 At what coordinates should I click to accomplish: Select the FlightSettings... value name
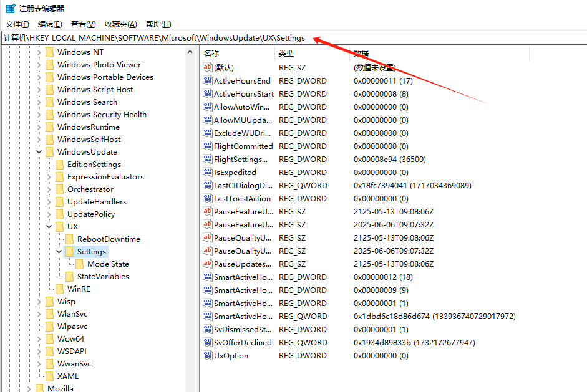click(241, 160)
